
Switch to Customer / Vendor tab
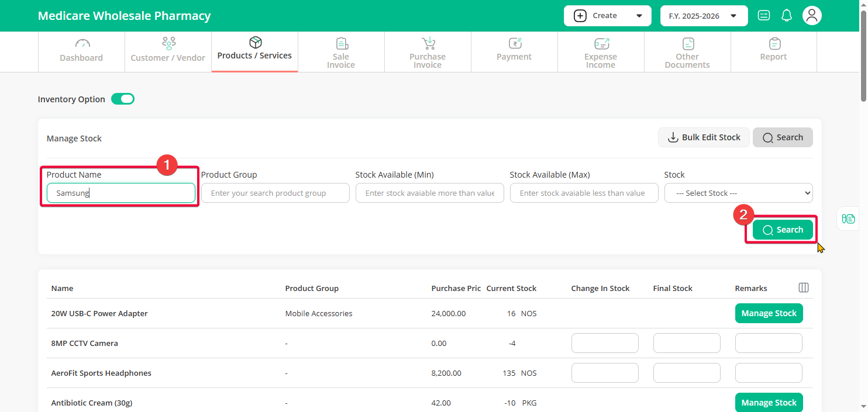[x=168, y=51]
